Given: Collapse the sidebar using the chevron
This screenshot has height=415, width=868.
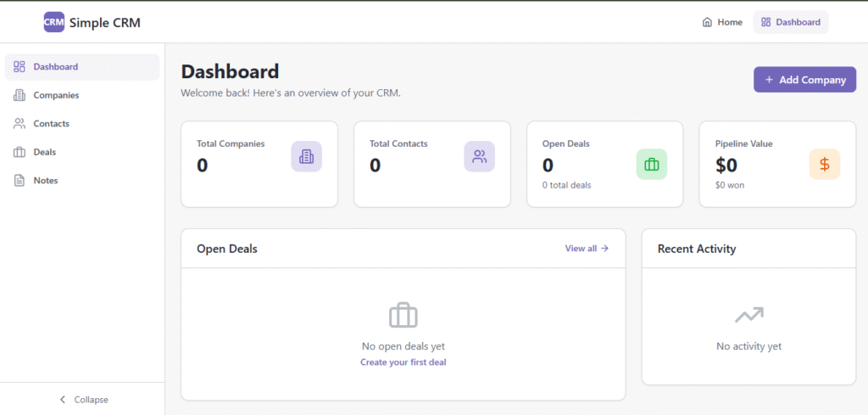Looking at the screenshot, I should (63, 400).
